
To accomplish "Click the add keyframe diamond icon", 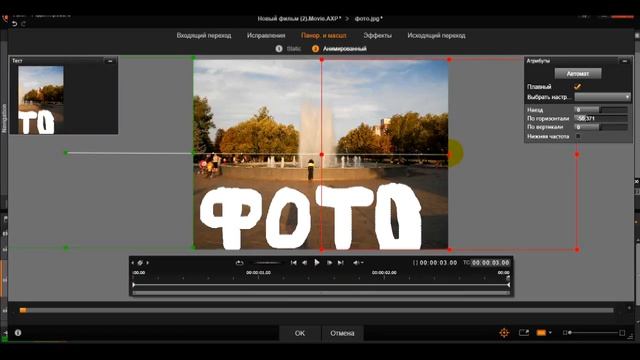I will (140, 263).
